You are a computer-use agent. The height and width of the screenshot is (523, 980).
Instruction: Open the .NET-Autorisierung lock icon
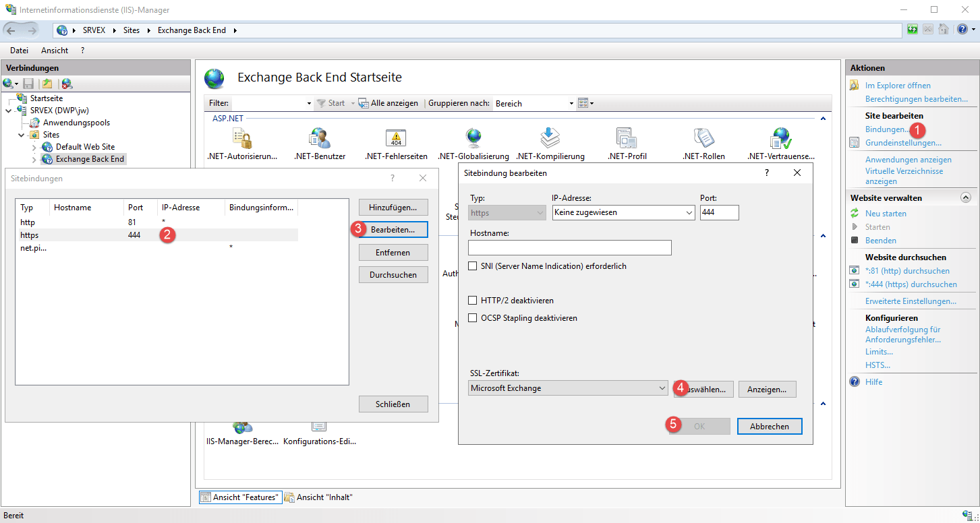click(x=242, y=138)
